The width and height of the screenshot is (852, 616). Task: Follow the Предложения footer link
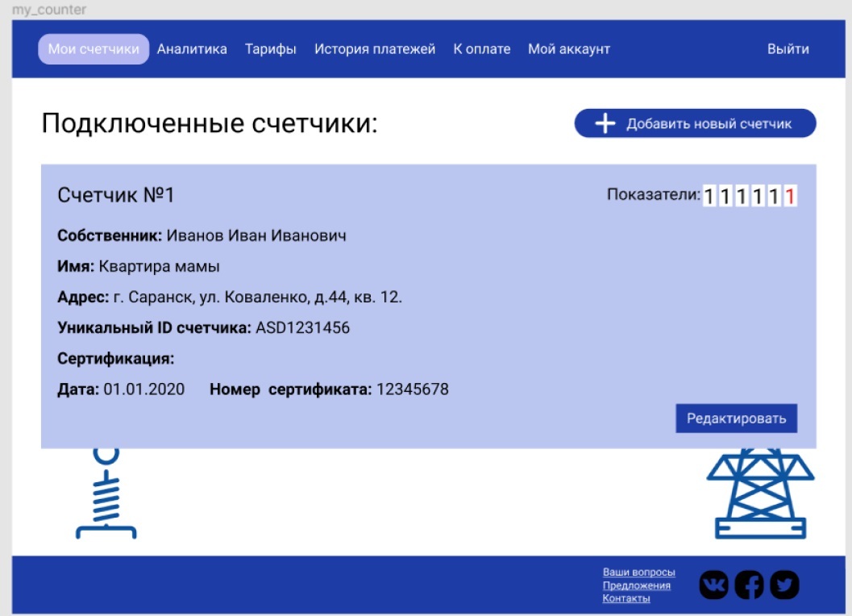tap(636, 585)
